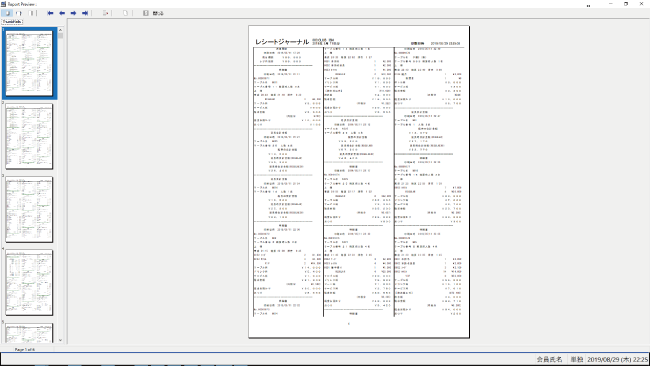This screenshot has height=366, width=650.
Task: Open page 5 thumbnail
Action: [29, 333]
